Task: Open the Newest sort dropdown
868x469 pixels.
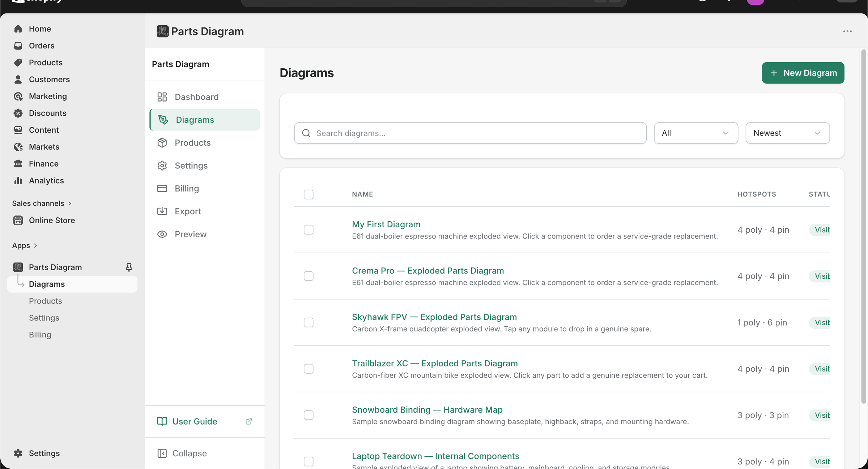Action: pyautogui.click(x=787, y=133)
